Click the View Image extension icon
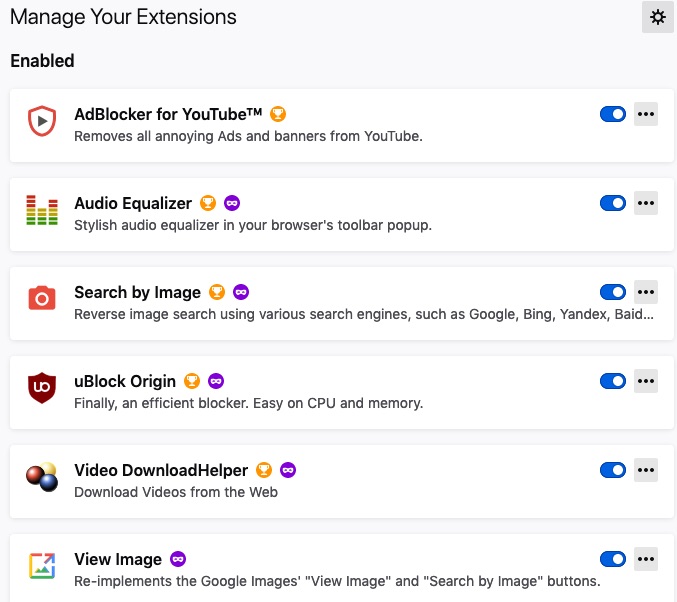677x602 pixels. click(42, 566)
